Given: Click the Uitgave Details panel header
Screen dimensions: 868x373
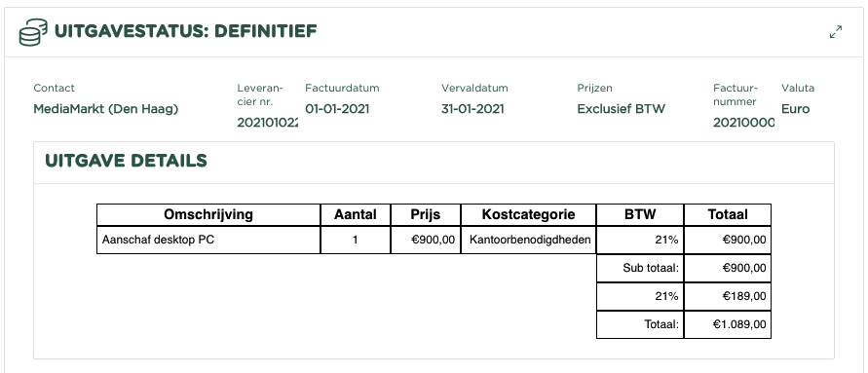Looking at the screenshot, I should point(434,162).
